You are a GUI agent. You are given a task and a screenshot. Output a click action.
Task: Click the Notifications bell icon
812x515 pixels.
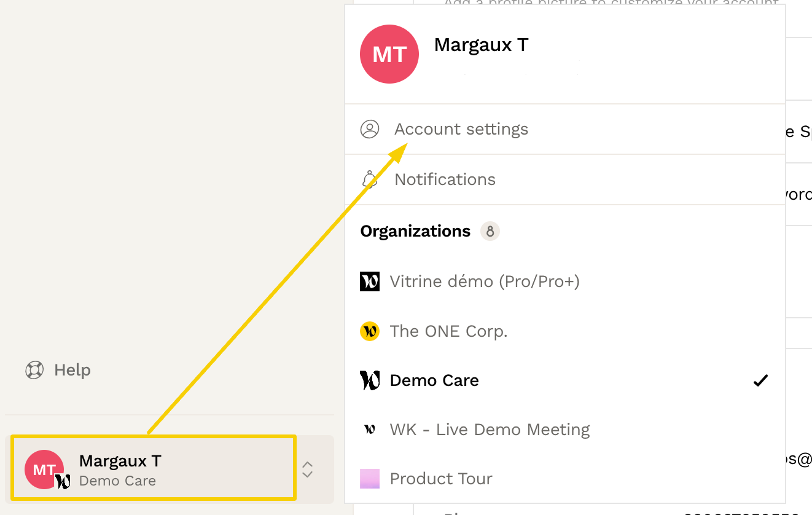[x=370, y=179]
